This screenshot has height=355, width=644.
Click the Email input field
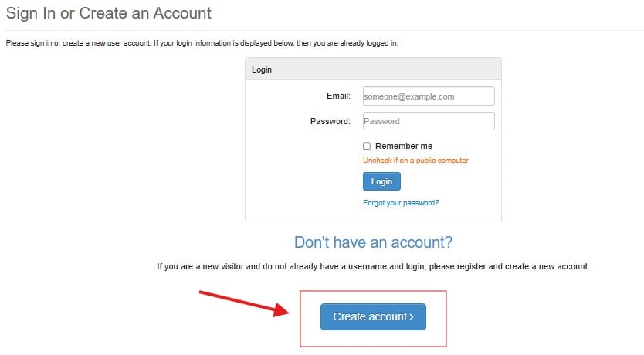point(428,96)
